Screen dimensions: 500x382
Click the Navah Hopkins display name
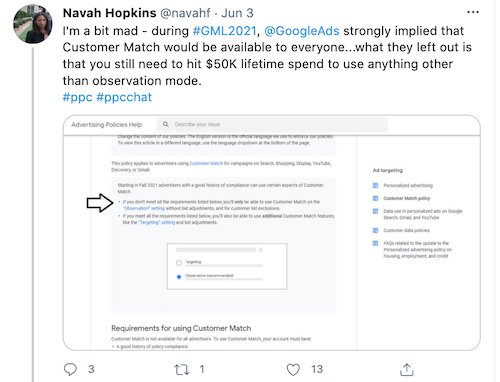coord(109,13)
